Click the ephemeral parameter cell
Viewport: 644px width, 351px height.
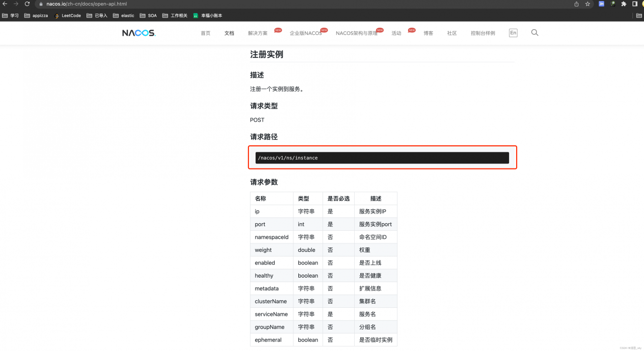272,340
